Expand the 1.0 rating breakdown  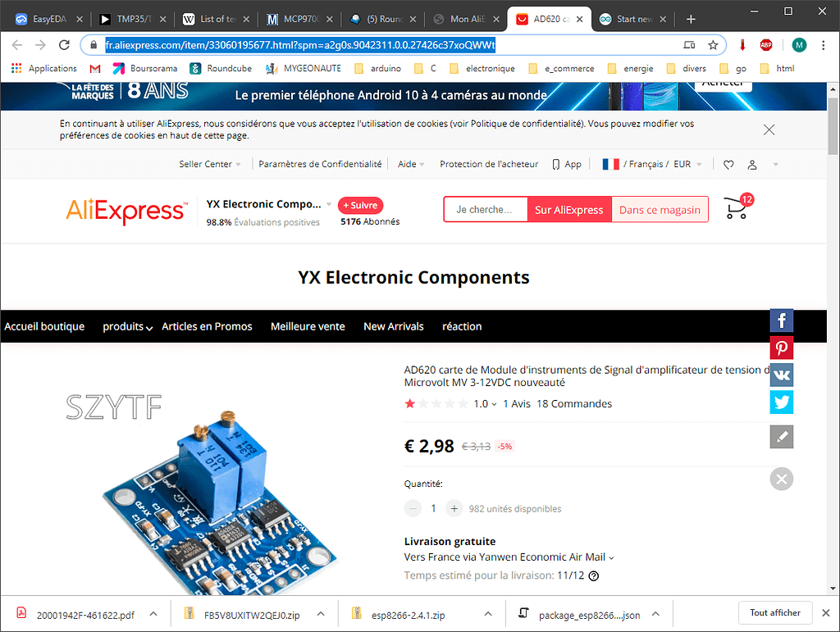485,404
